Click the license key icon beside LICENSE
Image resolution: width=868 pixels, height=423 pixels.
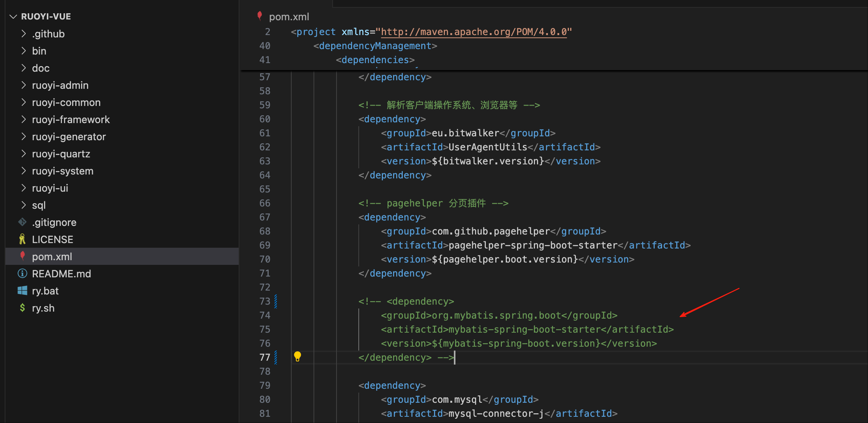pyautogui.click(x=22, y=239)
